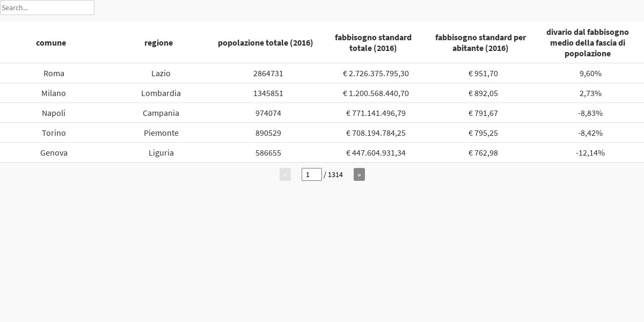
Task: Sort by fabbisogno standard per abitante header
Action: 480,43
